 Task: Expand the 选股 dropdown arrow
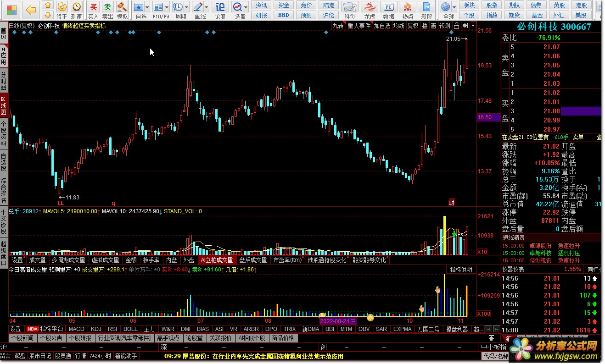[245, 7]
